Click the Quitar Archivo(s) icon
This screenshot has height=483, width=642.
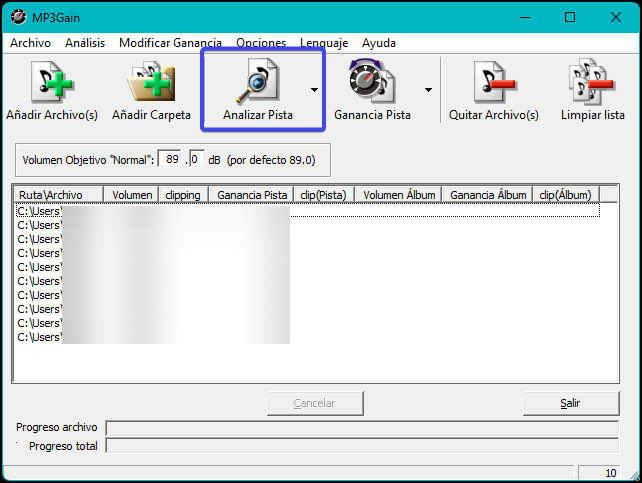pyautogui.click(x=494, y=81)
